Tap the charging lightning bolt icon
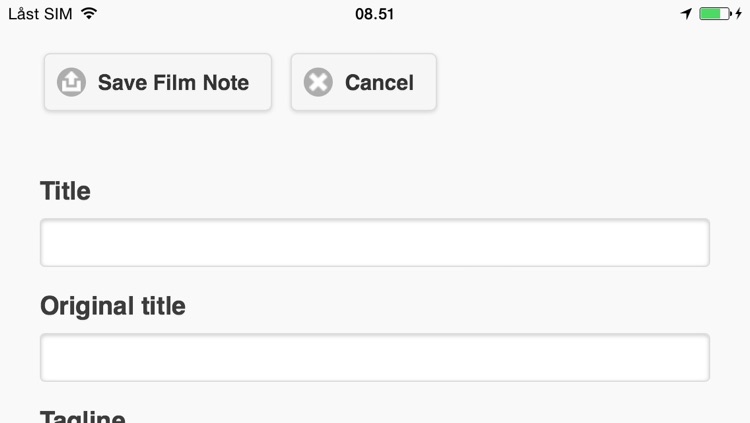 pyautogui.click(x=739, y=14)
